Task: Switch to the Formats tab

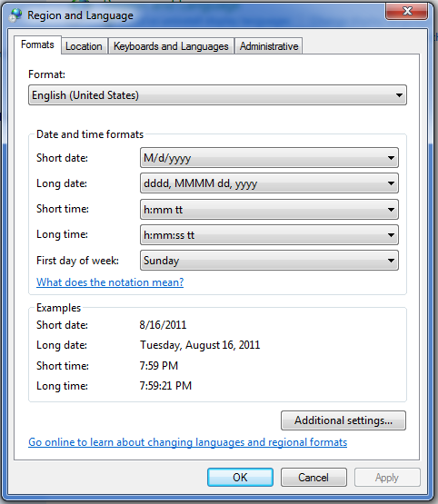Action: (x=37, y=44)
